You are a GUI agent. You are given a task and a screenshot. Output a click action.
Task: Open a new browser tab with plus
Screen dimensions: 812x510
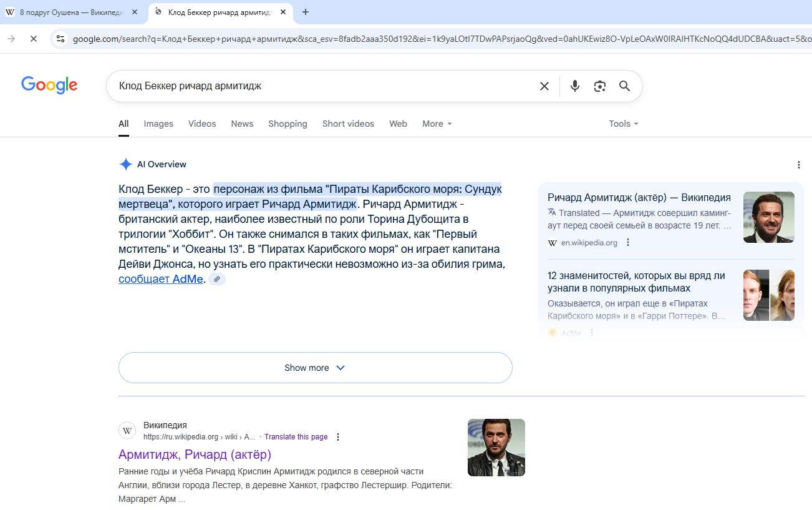[305, 12]
